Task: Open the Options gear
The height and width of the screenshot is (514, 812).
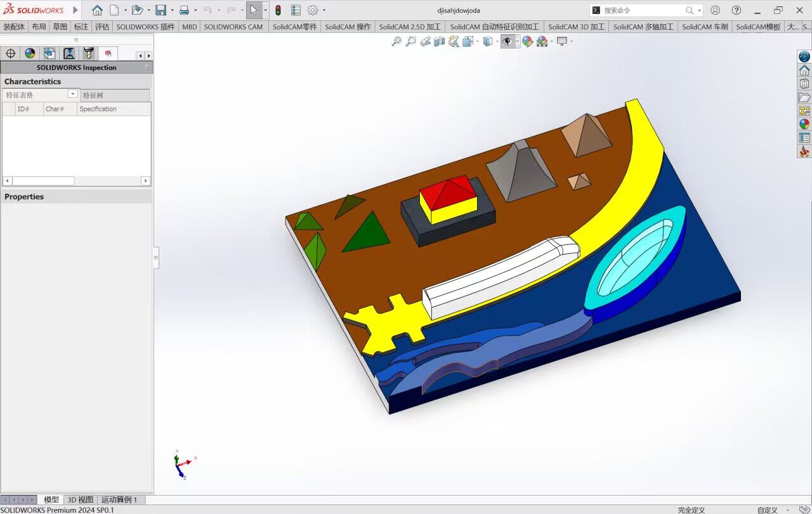Action: [313, 10]
